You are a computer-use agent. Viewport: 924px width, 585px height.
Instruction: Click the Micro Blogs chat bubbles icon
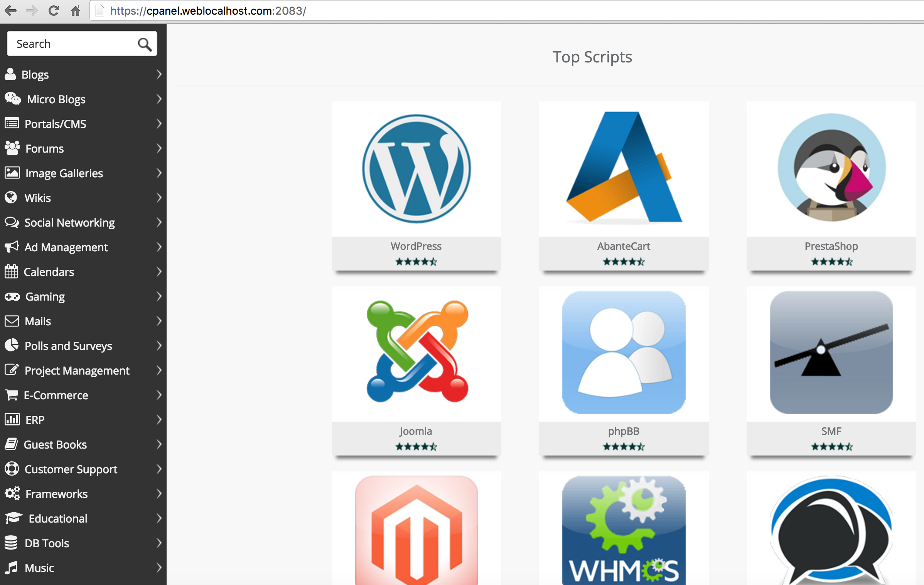[13, 99]
